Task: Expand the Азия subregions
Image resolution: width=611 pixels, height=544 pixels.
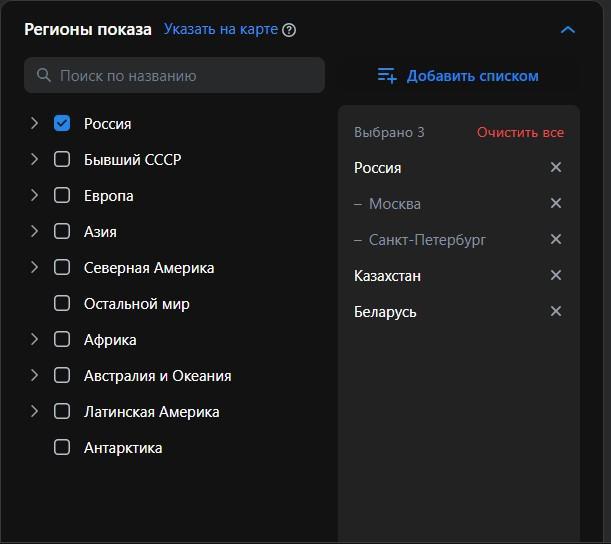Action: (x=34, y=232)
